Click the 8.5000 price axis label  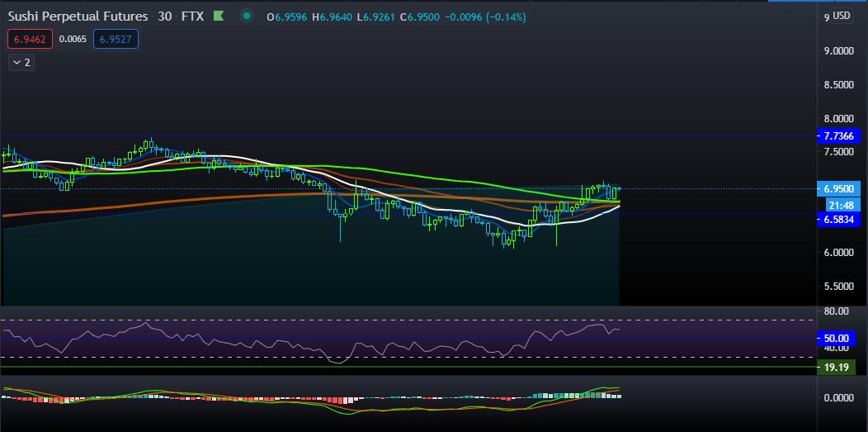(x=839, y=85)
